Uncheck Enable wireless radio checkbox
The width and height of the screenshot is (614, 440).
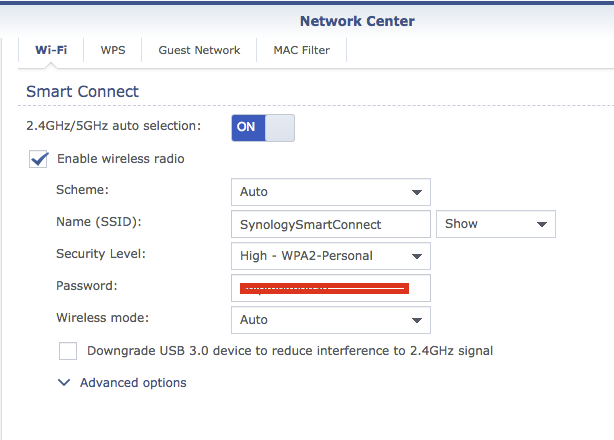pos(39,159)
